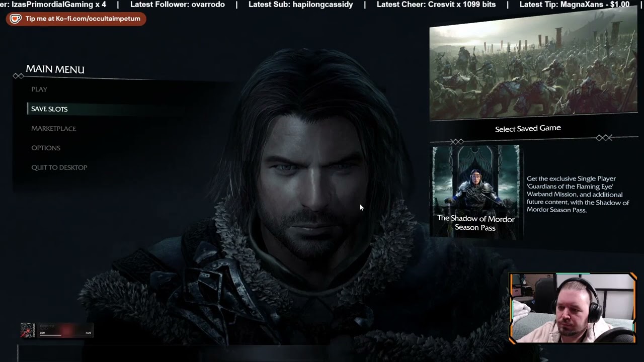Click the Season Pass title text

475,223
